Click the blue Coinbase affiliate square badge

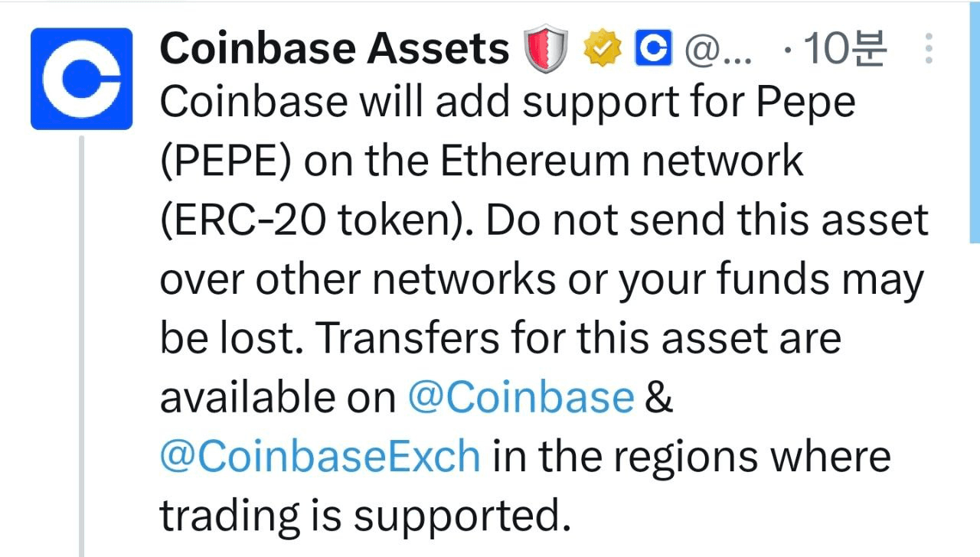tap(653, 50)
